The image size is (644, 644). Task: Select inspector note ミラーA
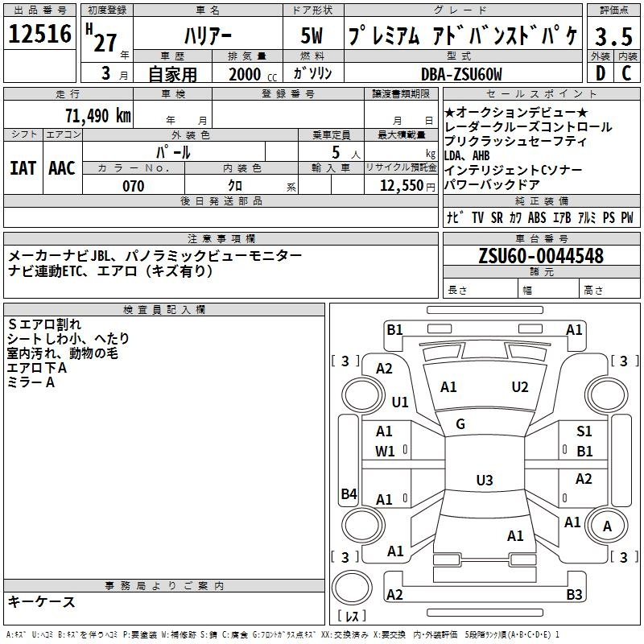click(x=31, y=382)
